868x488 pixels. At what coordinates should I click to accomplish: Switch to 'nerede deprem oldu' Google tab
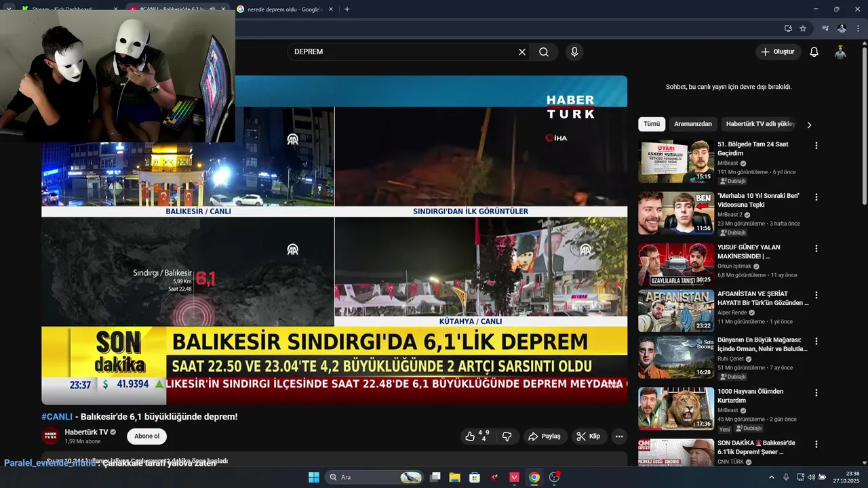coord(283,9)
